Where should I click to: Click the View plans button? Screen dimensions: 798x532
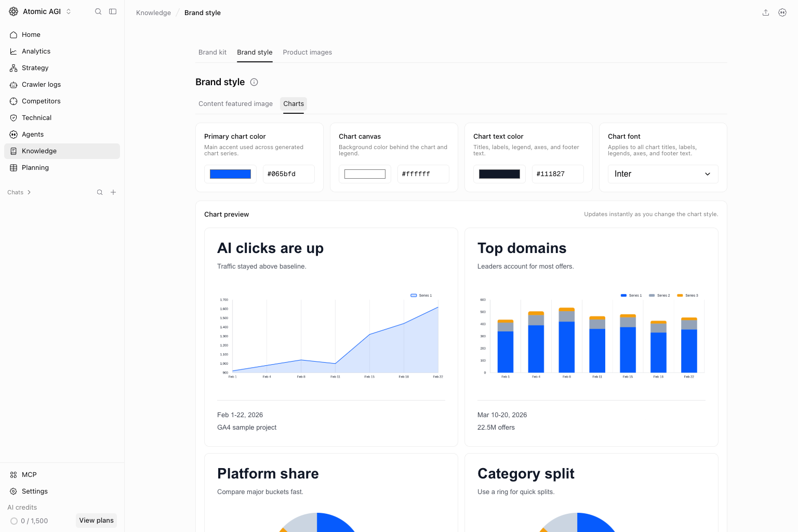click(x=96, y=521)
